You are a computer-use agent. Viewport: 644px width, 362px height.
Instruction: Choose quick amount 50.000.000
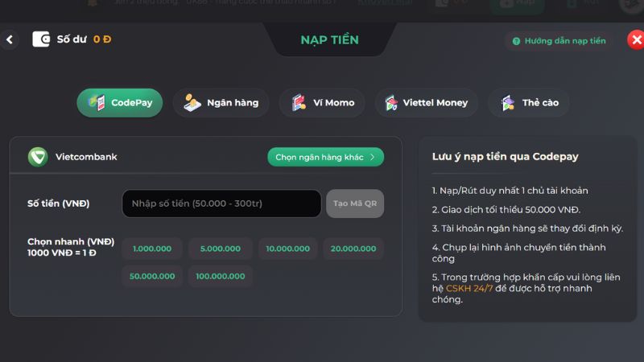click(x=152, y=276)
